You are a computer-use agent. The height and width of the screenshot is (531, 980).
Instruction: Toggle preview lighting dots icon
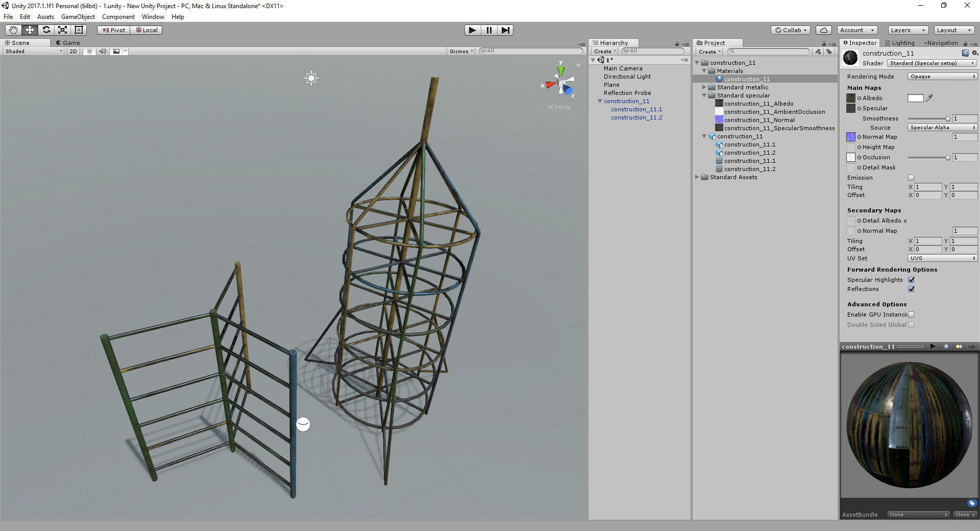(959, 347)
